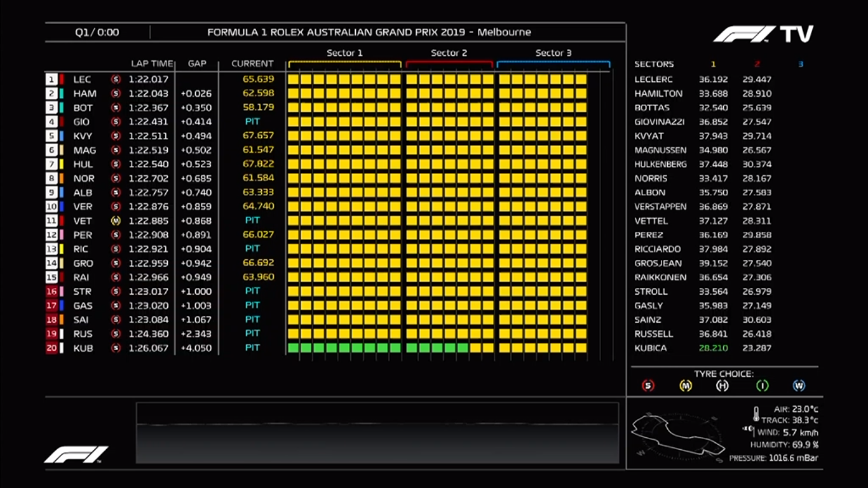Click the yellow sector 1 minisectors for LEC

click(x=344, y=79)
